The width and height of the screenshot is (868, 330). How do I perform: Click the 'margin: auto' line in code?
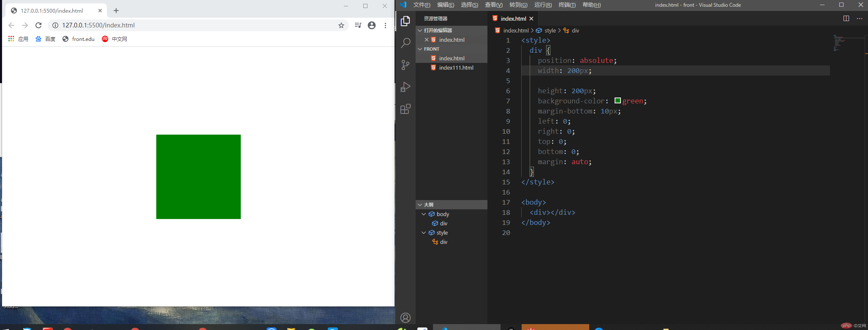click(564, 162)
